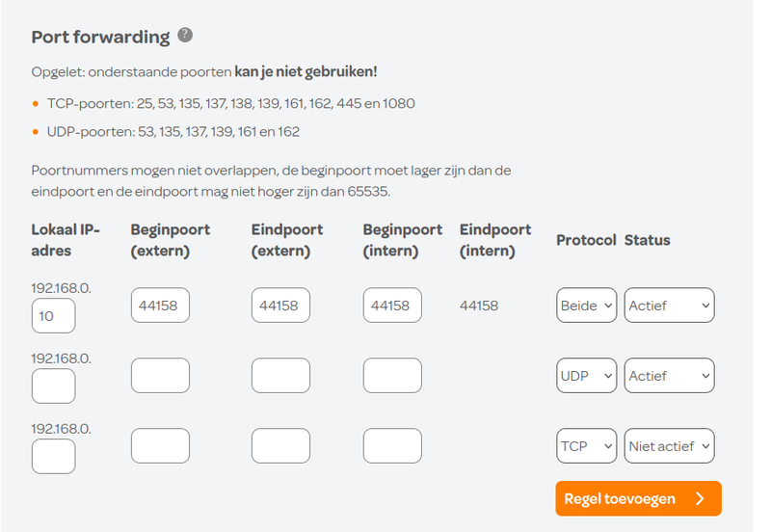Screen dimensions: 771x532
Task: Click third row empty Eindpoort (extern) field
Action: (280, 446)
